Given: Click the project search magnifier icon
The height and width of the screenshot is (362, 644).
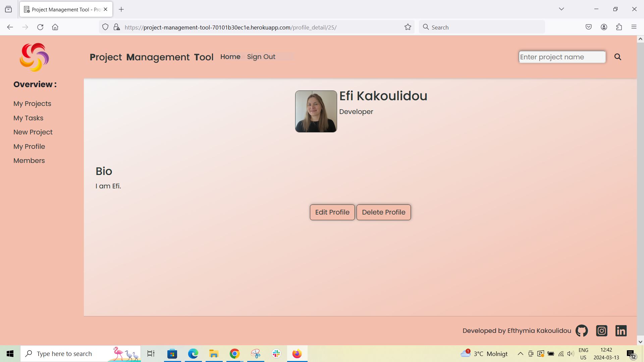Looking at the screenshot, I should [618, 57].
